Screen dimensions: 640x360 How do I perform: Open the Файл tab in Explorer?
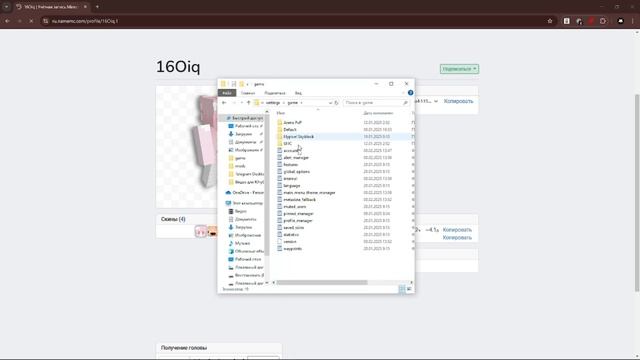227,93
